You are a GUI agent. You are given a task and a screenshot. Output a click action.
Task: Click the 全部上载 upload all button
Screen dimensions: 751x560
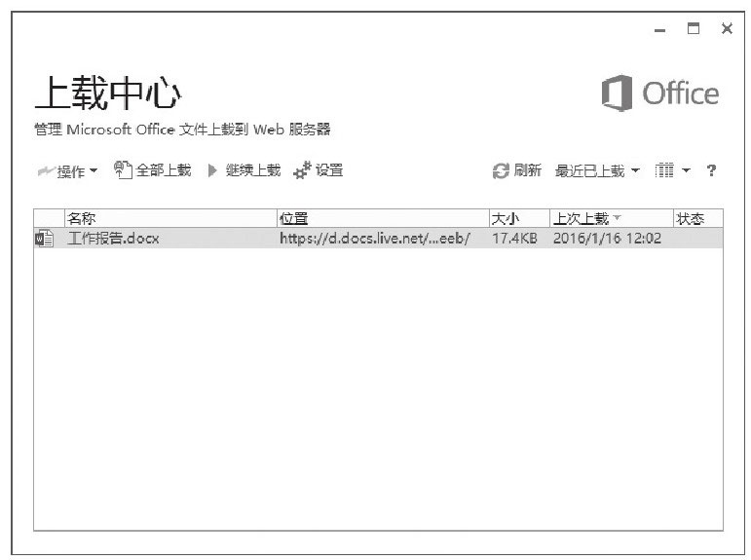(x=152, y=170)
